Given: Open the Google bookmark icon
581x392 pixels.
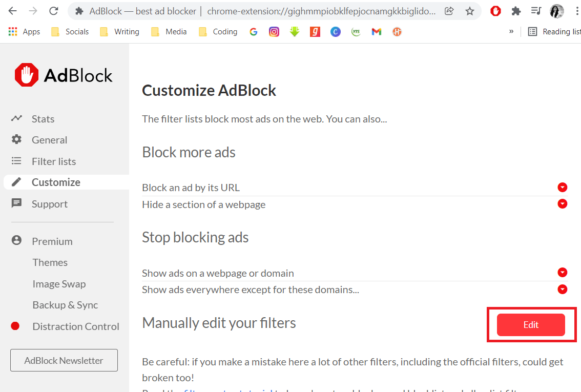Looking at the screenshot, I should tap(254, 32).
